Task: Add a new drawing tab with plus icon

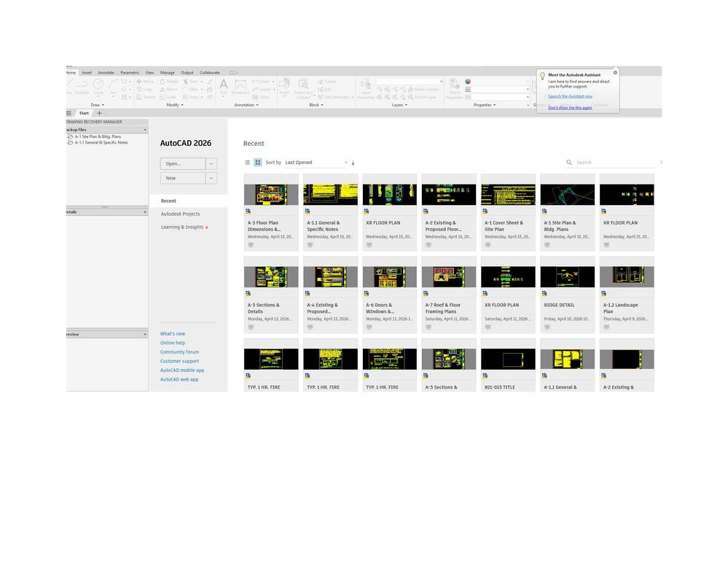Action: click(99, 113)
